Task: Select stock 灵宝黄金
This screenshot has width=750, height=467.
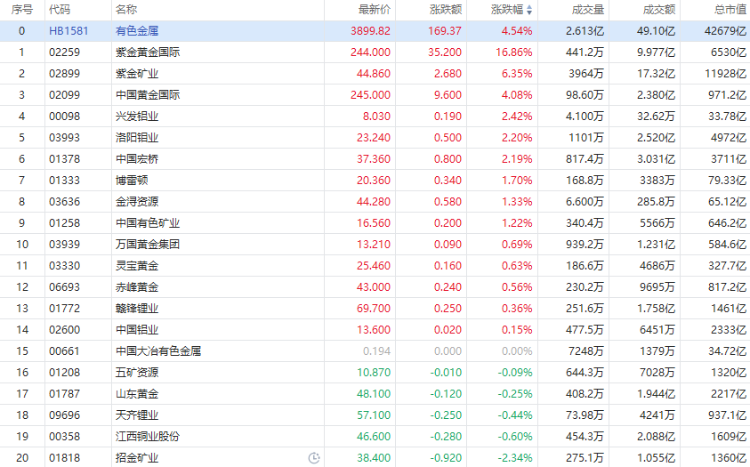Action: point(137,266)
